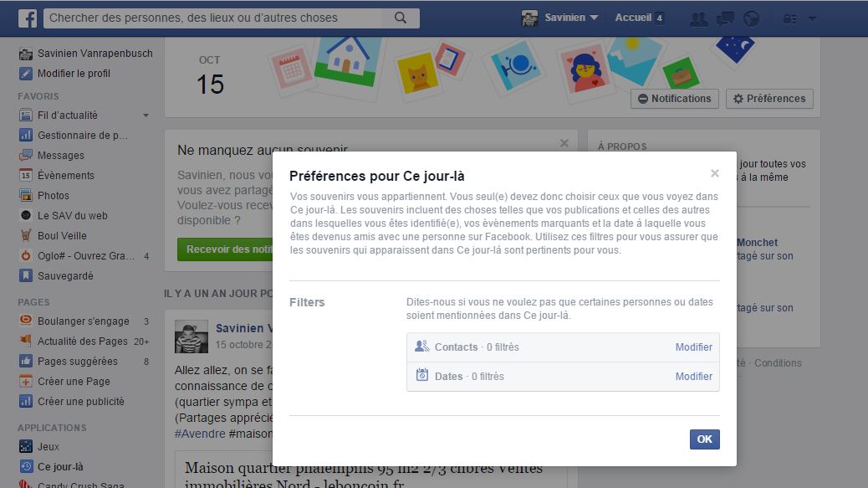Expand the Savinien profile dropdown arrow
The height and width of the screenshot is (488, 868).
coord(594,18)
